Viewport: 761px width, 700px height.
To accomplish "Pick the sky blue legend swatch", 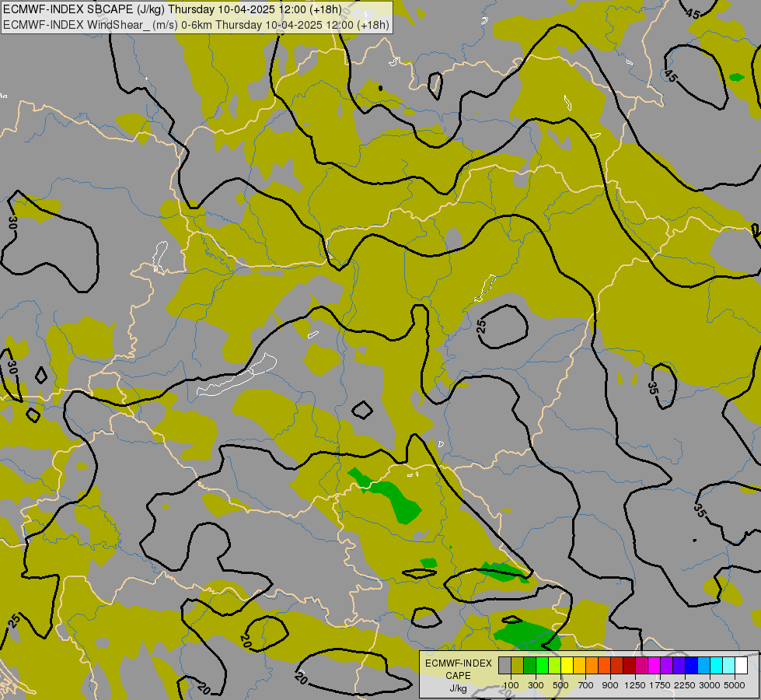I will coord(703,665).
